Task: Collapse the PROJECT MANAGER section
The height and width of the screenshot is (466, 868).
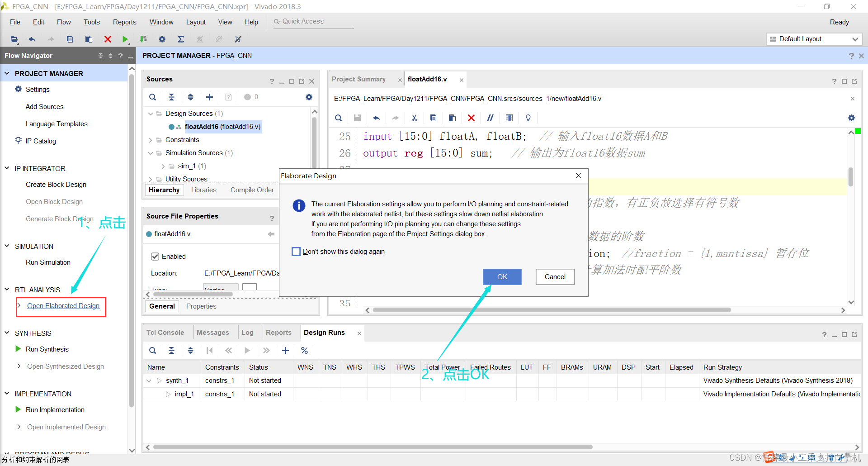Action: tap(7, 73)
